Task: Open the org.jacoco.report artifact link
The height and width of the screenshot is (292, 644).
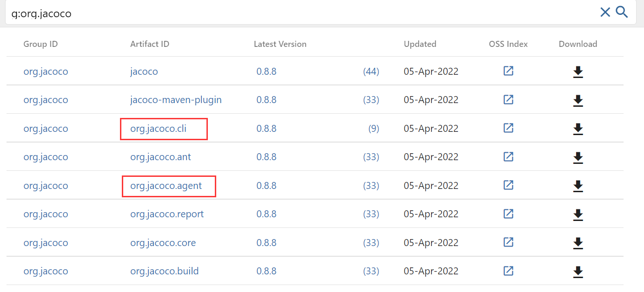Action: coord(167,214)
